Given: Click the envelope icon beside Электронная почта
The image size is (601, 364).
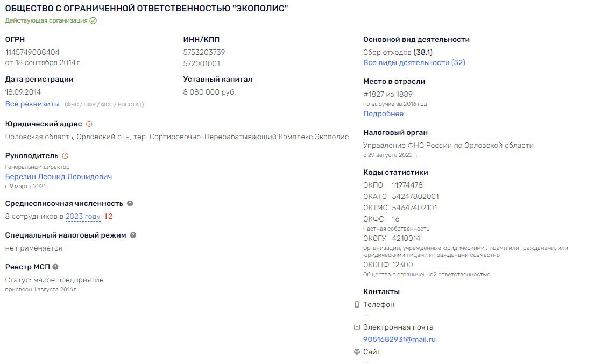Looking at the screenshot, I should [357, 327].
